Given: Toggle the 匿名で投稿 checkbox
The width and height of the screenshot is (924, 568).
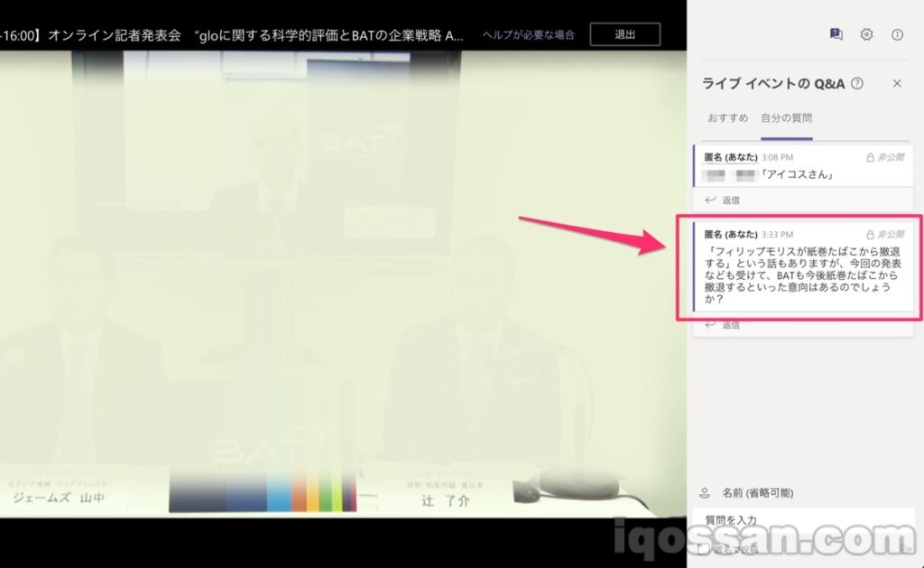Looking at the screenshot, I should [704, 549].
